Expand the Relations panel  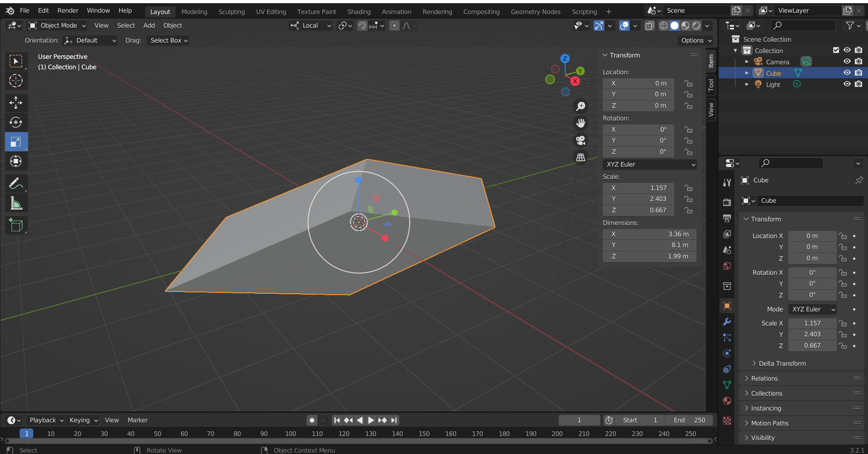[x=802, y=378]
